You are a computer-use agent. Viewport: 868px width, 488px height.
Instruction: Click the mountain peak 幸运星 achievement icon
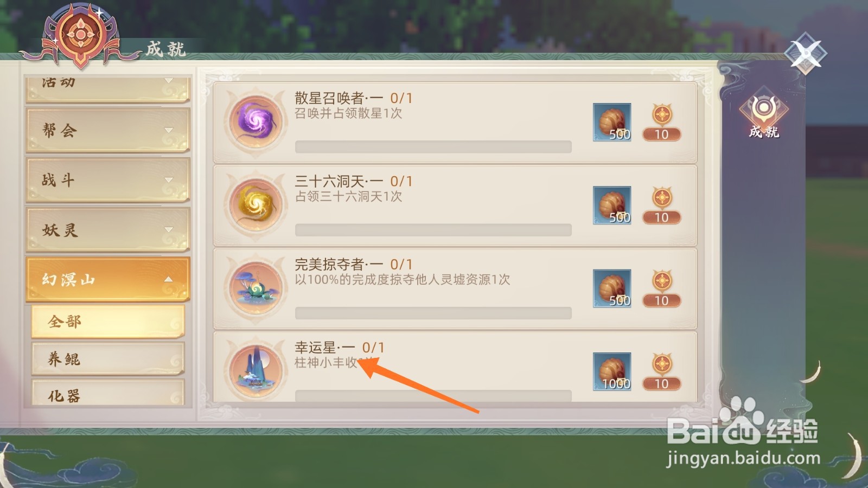[x=256, y=371]
